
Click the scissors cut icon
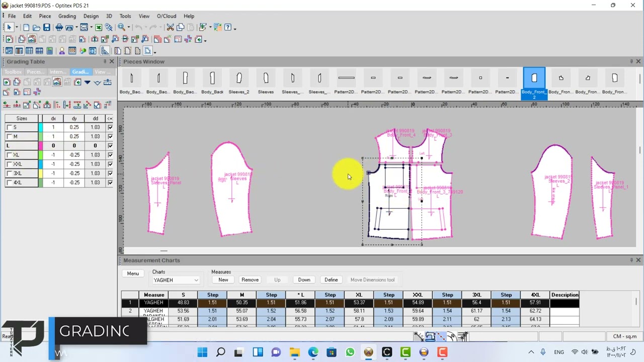click(170, 27)
